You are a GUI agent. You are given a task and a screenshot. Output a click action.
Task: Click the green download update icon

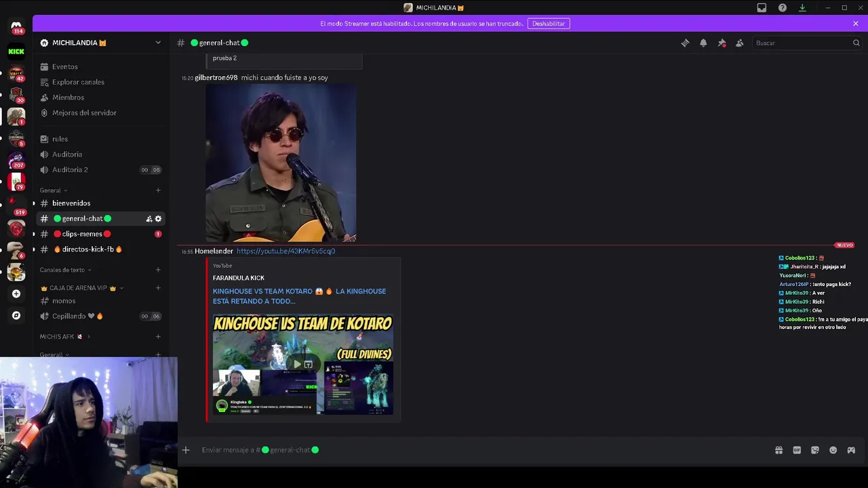tap(802, 7)
